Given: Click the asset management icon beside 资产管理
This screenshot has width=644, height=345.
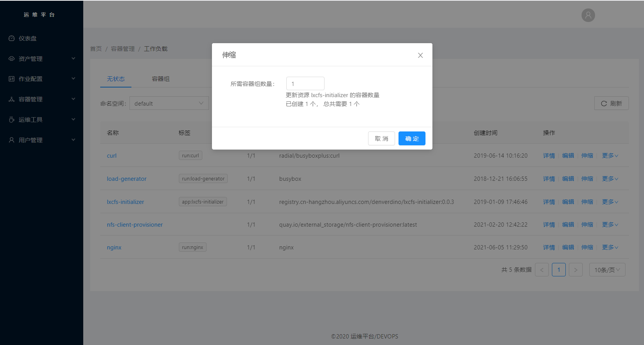Looking at the screenshot, I should click(12, 59).
